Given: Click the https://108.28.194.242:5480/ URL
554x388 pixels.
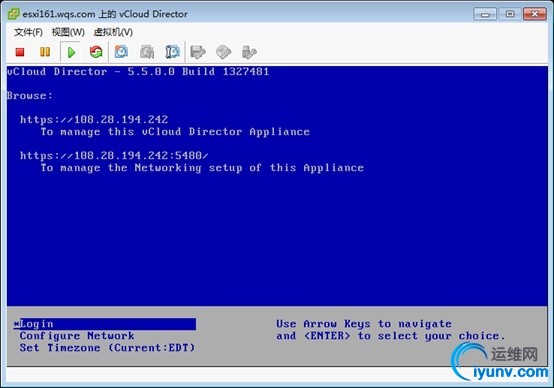Looking at the screenshot, I should coord(114,155).
